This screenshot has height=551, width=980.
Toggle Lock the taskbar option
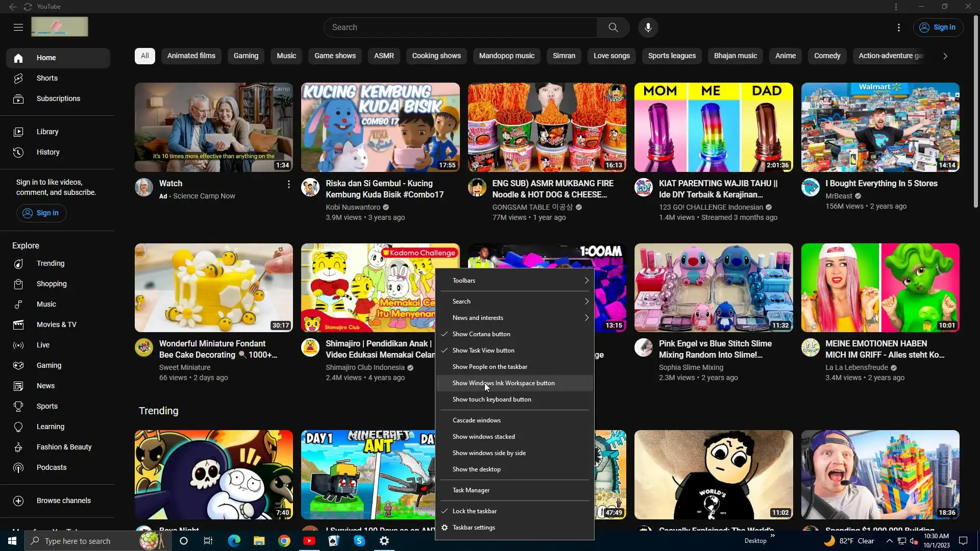[x=474, y=511]
